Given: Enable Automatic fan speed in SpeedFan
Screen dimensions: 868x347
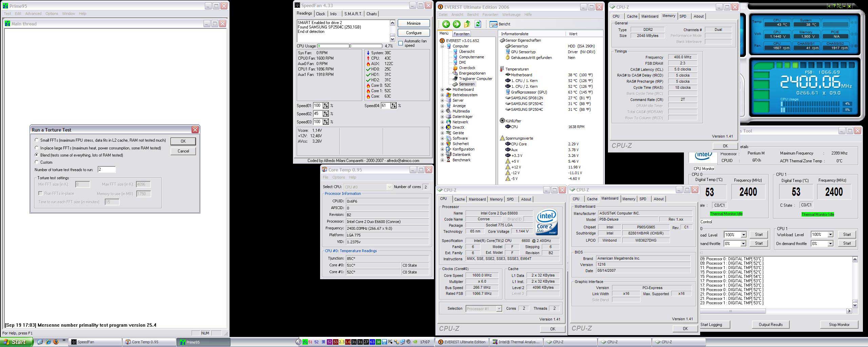Looking at the screenshot, I should [x=400, y=43].
